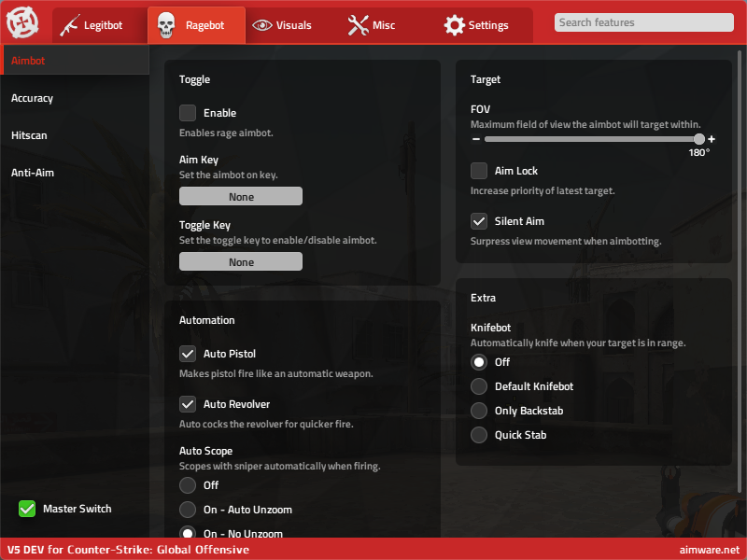747x560 pixels.
Task: Select Auto Scope Off option
Action: click(188, 485)
